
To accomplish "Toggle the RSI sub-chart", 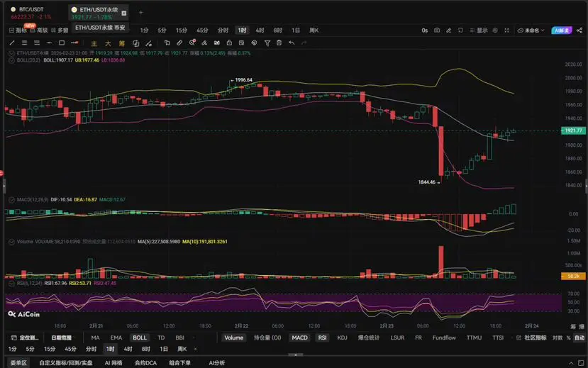I will (322, 338).
